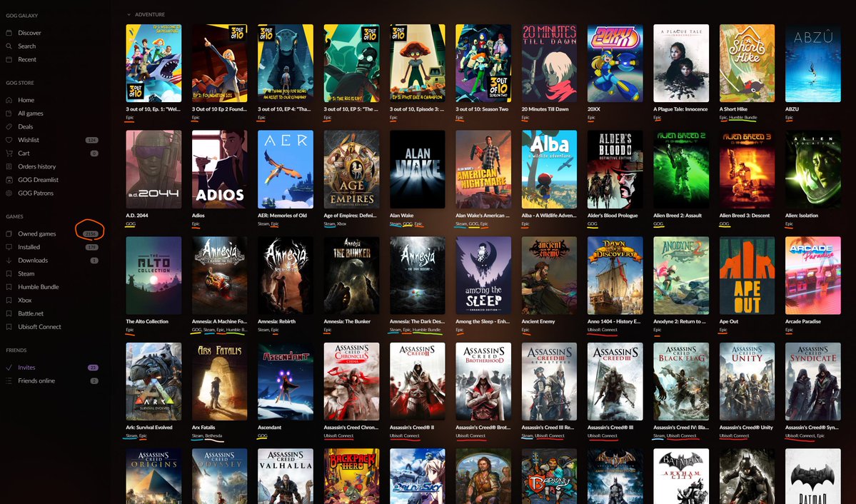The height and width of the screenshot is (504, 856).
Task: Click the Humble Bundle bookmark icon
Action: (x=9, y=287)
